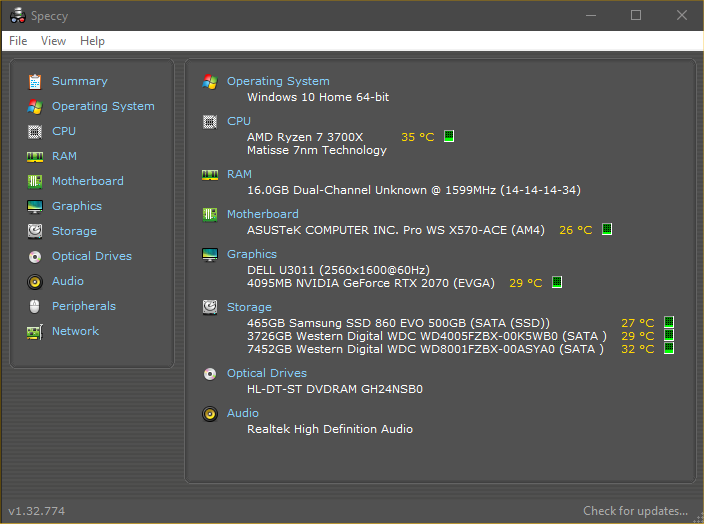Click the Motherboard icon in sidebar
Image resolution: width=704 pixels, height=524 pixels.
[35, 181]
